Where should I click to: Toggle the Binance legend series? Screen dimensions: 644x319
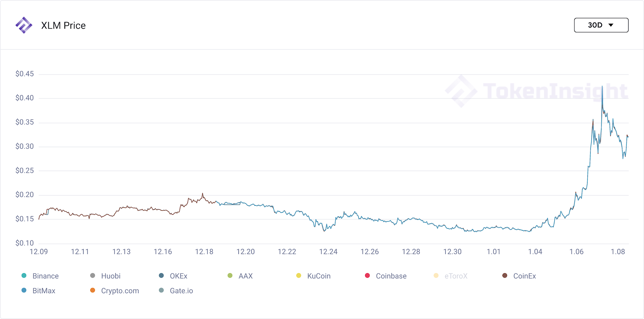(x=40, y=276)
